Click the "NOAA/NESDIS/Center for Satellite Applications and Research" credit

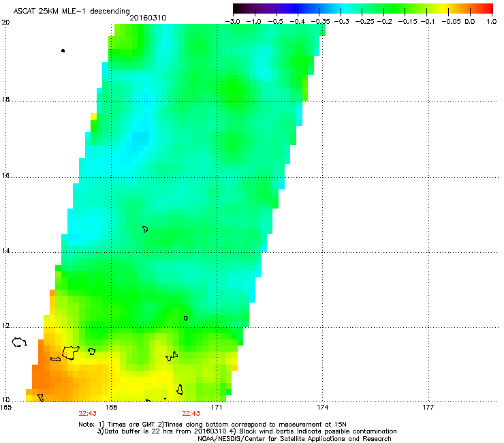tap(294, 439)
